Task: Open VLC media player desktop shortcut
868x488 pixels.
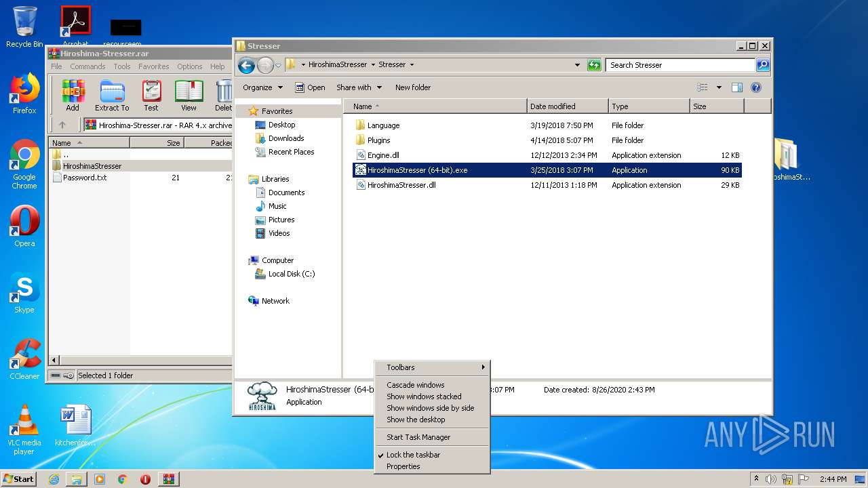Action: tap(24, 430)
